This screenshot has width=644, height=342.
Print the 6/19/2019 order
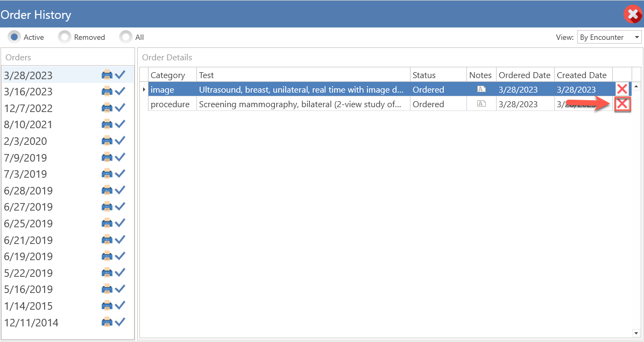[107, 256]
